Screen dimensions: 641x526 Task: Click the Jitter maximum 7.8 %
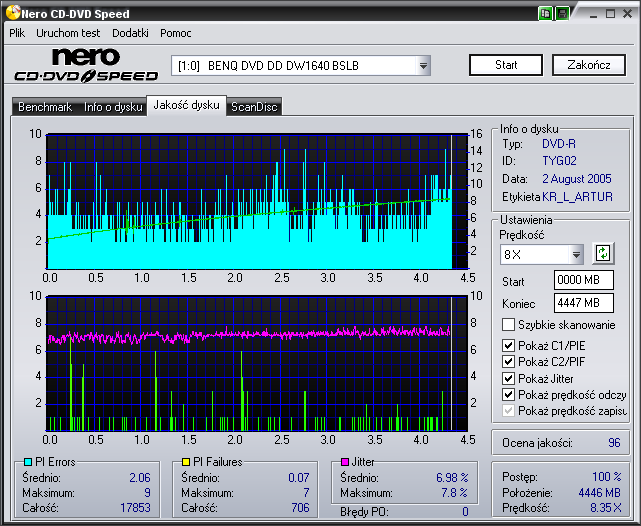[454, 493]
